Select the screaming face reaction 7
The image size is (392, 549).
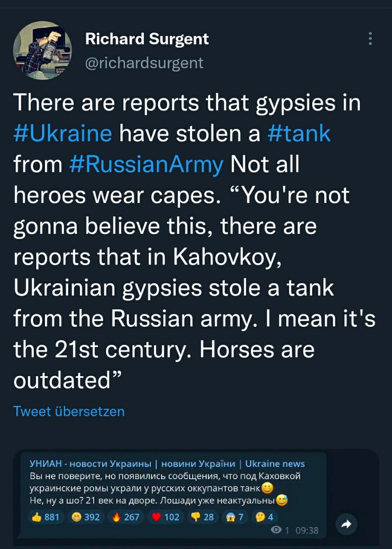235,517
